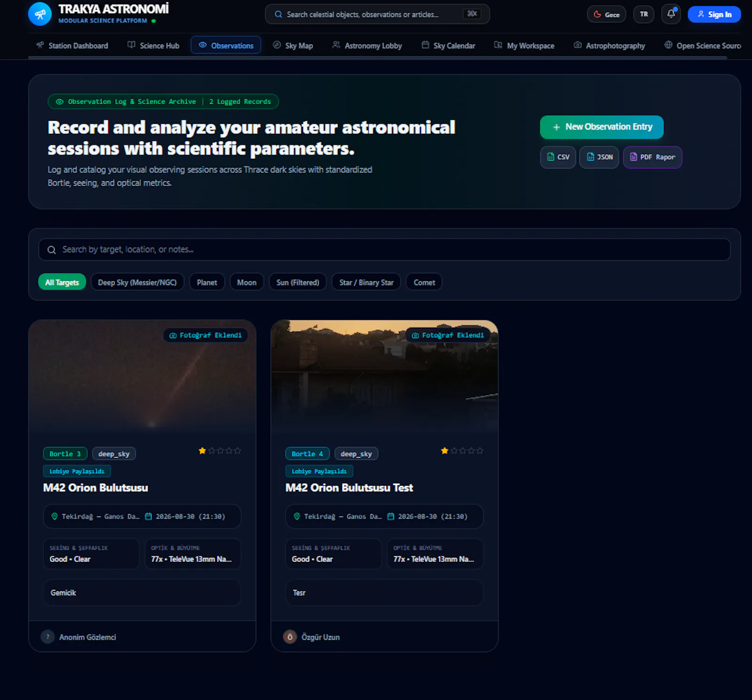This screenshot has height=700, width=752.
Task: Click deep_sky tag on M42 Orion Bulutsusu card
Action: (x=114, y=453)
